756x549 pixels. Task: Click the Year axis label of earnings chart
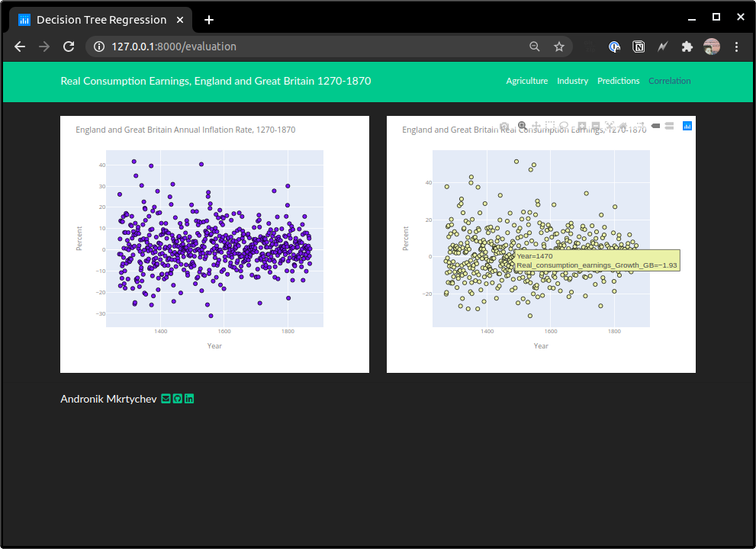541,345
